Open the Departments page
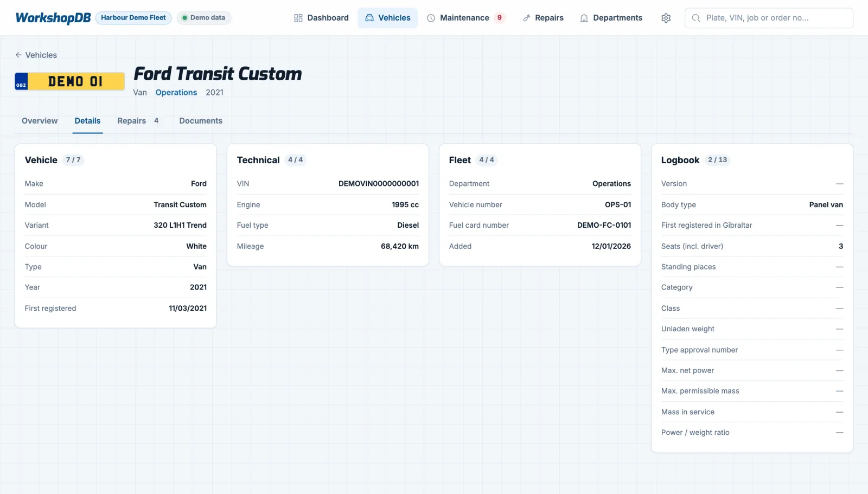Image resolution: width=868 pixels, height=494 pixels. (x=611, y=18)
